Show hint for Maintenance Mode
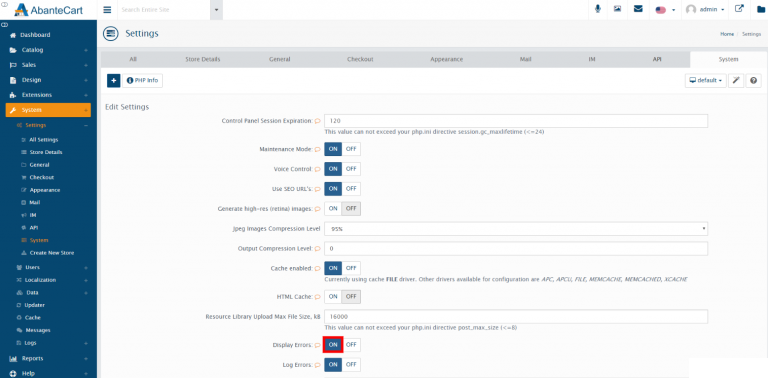This screenshot has height=378, width=768. 317,149
